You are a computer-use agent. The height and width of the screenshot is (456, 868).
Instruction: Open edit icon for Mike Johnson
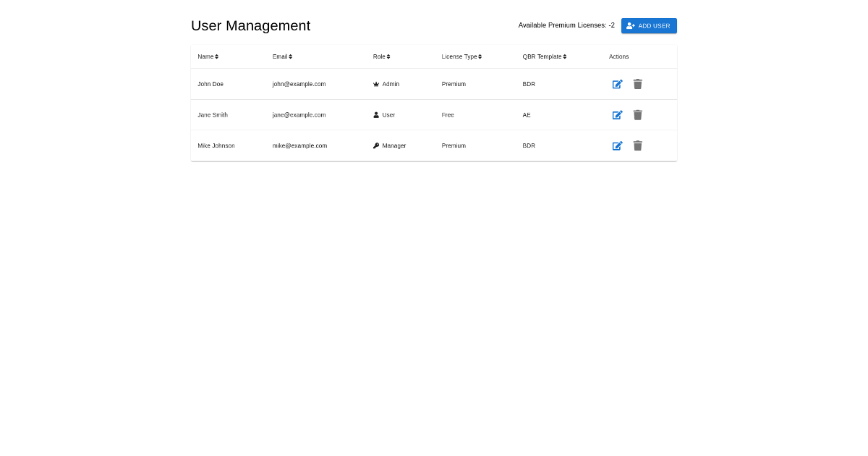pos(617,145)
